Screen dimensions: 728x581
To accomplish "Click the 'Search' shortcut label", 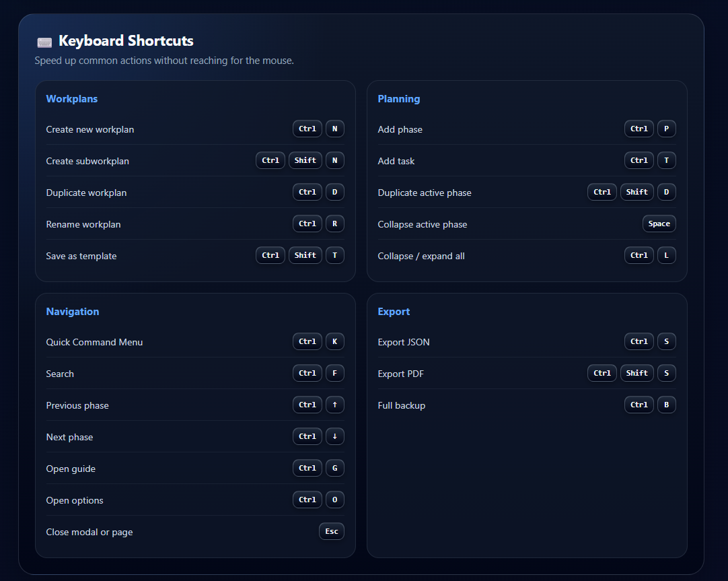I will 60,374.
